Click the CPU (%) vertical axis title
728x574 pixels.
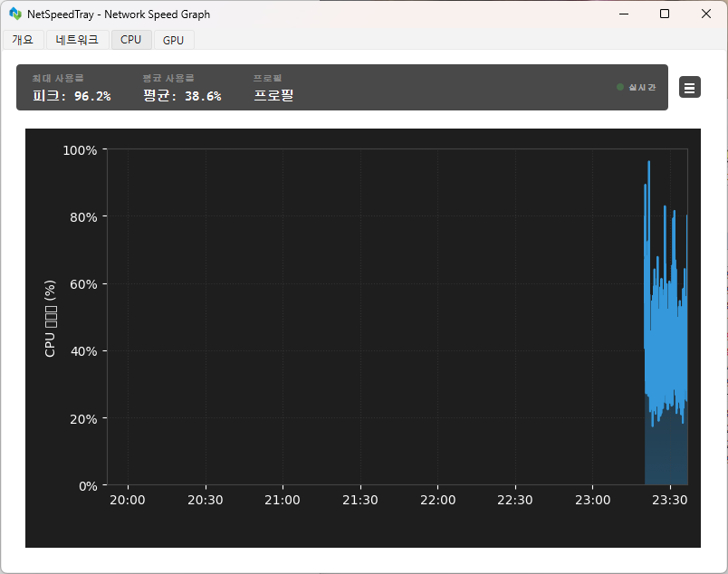click(x=50, y=318)
